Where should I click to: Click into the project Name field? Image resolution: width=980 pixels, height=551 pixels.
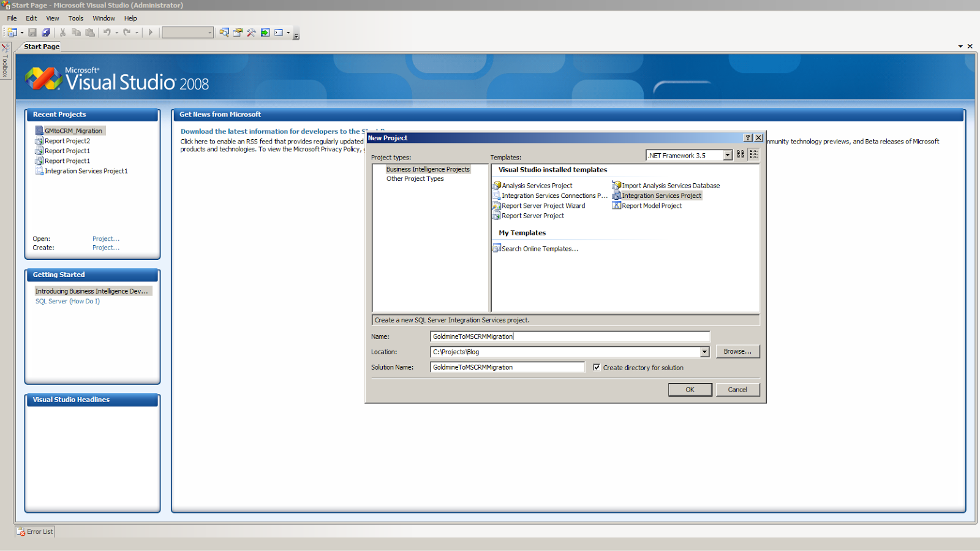pyautogui.click(x=570, y=336)
